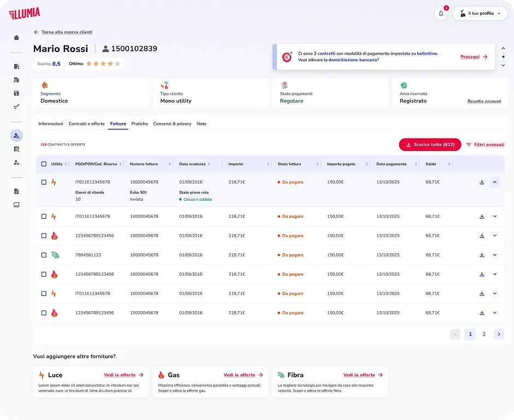Expand the row with POD 7894561123
Screen dimensions: 514x420
pyautogui.click(x=495, y=255)
